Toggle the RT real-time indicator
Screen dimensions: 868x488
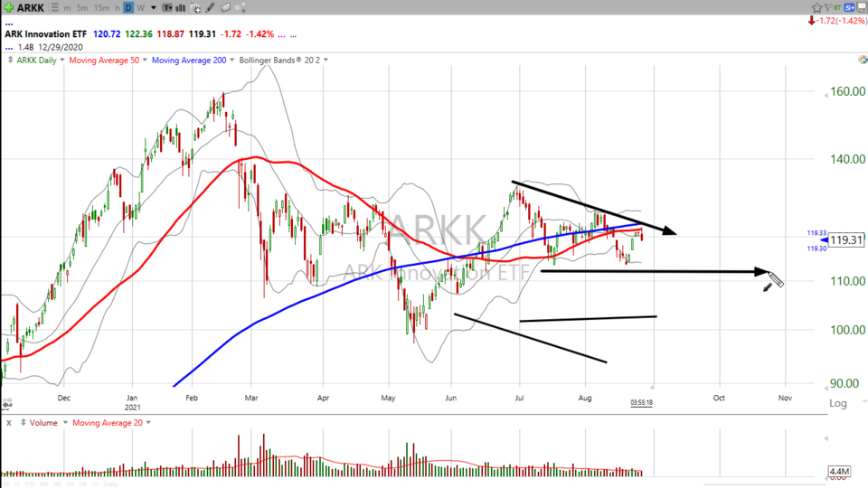pyautogui.click(x=837, y=8)
